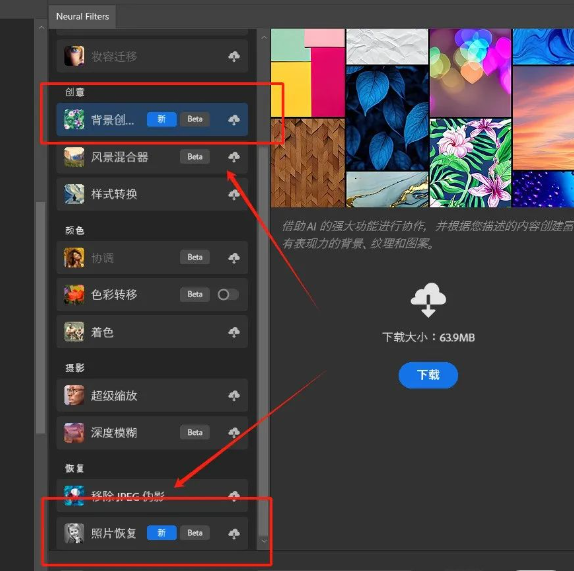Click the 深度模糊 filter thumbnail icon
This screenshot has height=571, width=574.
click(x=74, y=433)
